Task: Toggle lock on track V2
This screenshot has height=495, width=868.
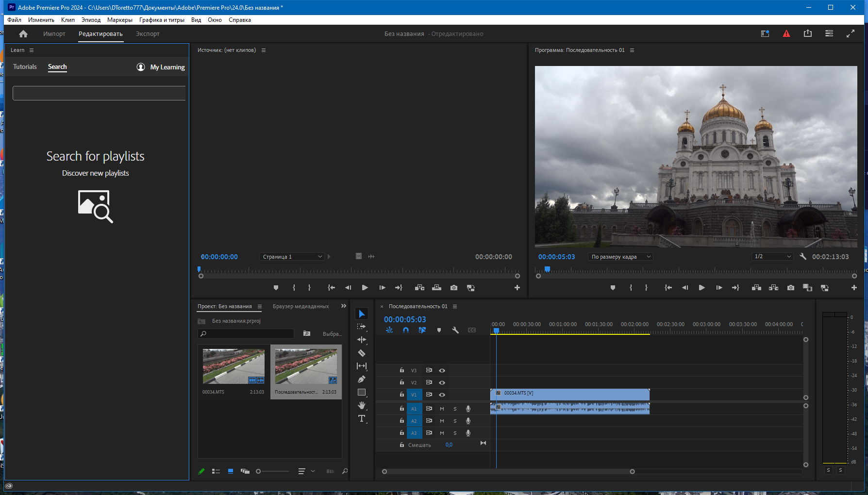Action: click(x=401, y=382)
